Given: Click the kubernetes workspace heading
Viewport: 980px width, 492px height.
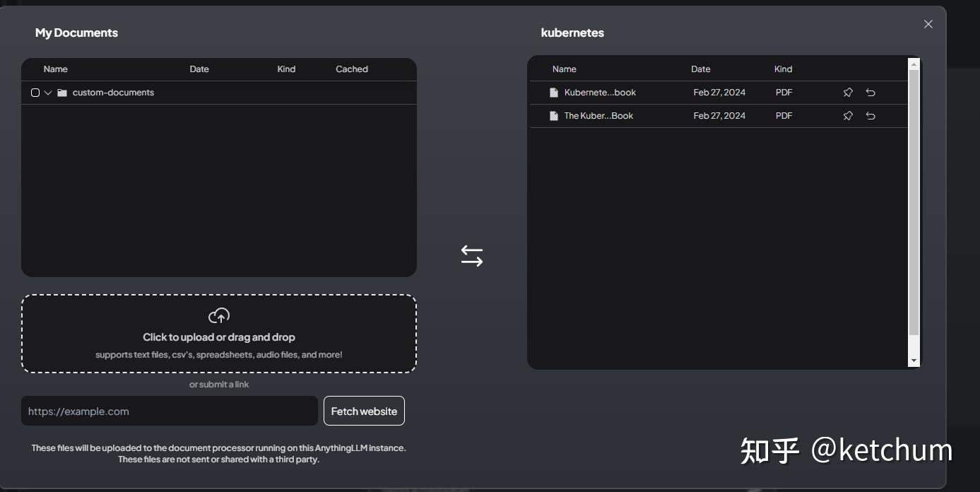Looking at the screenshot, I should 572,33.
